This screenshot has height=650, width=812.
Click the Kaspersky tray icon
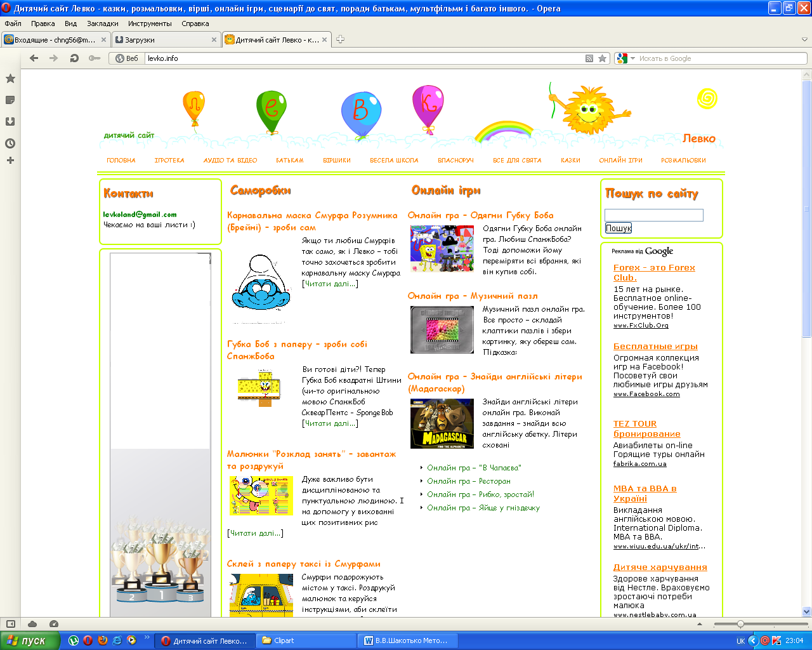coord(776,641)
